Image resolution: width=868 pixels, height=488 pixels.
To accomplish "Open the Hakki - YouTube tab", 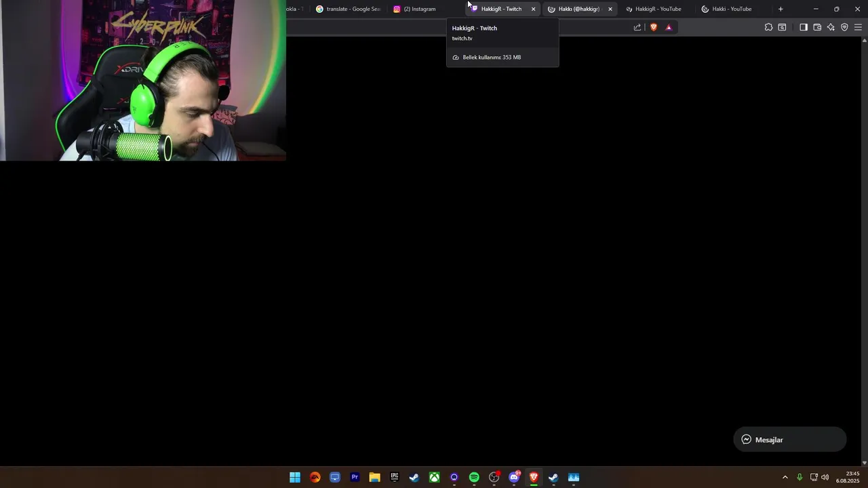I will 732,9.
